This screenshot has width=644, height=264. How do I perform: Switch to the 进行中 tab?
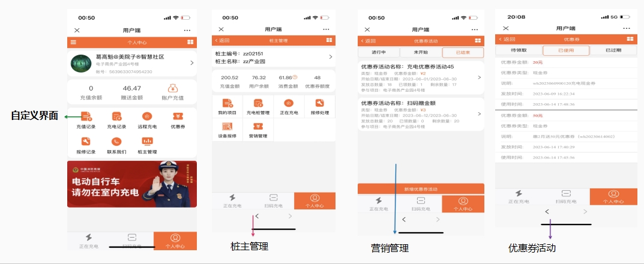click(378, 53)
